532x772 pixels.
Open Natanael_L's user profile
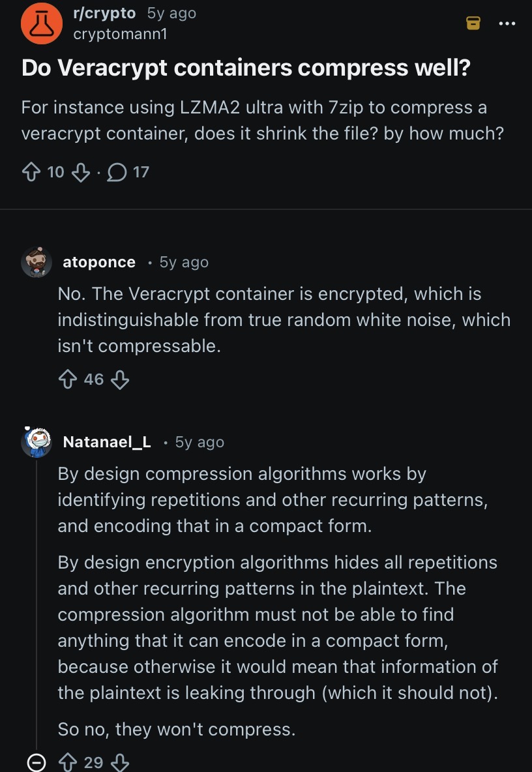coord(107,442)
